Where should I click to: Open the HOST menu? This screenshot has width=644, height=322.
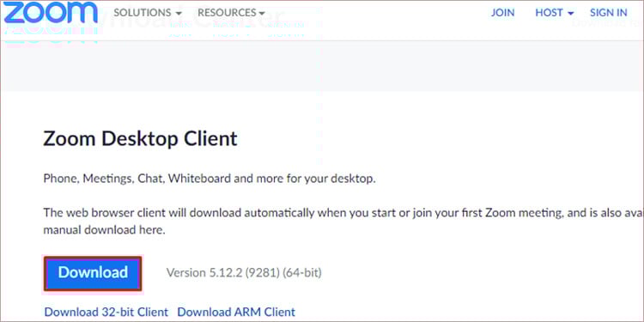coord(555,13)
